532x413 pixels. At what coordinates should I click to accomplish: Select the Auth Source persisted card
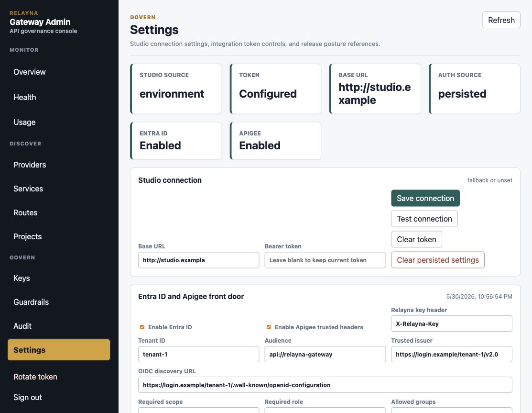pyautogui.click(x=474, y=89)
